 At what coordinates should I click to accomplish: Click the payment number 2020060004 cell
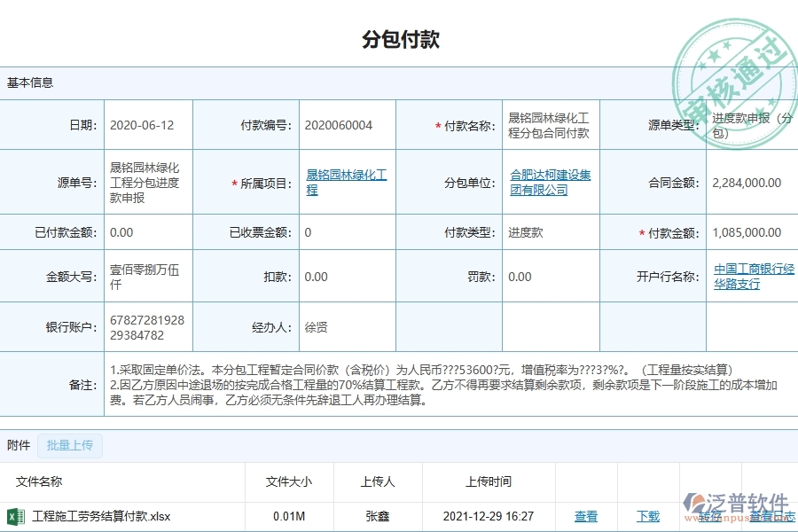[x=344, y=124]
